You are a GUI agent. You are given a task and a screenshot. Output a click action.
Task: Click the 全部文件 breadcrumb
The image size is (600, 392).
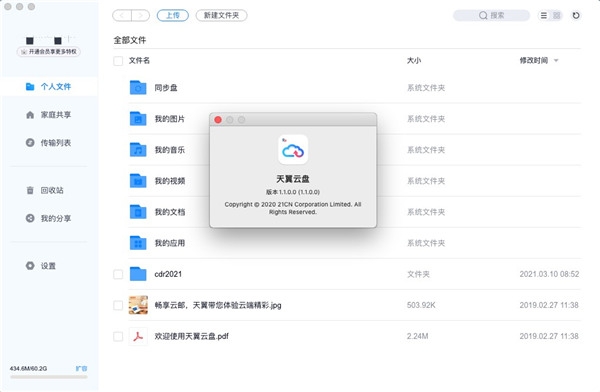[x=130, y=40]
